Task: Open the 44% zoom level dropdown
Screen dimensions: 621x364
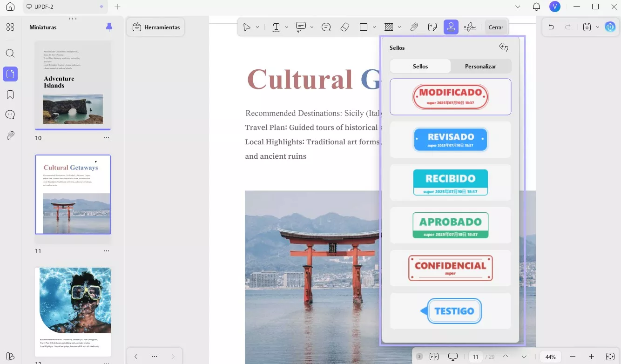Action: (551, 357)
